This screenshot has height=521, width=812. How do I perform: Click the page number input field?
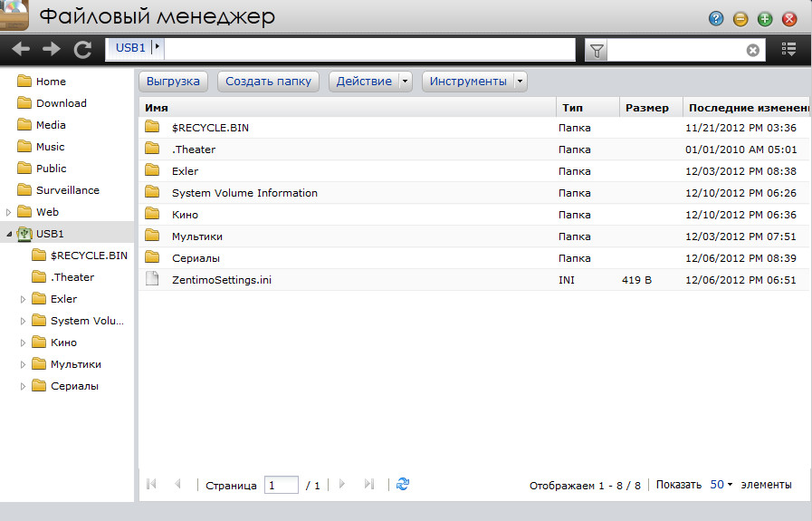282,485
